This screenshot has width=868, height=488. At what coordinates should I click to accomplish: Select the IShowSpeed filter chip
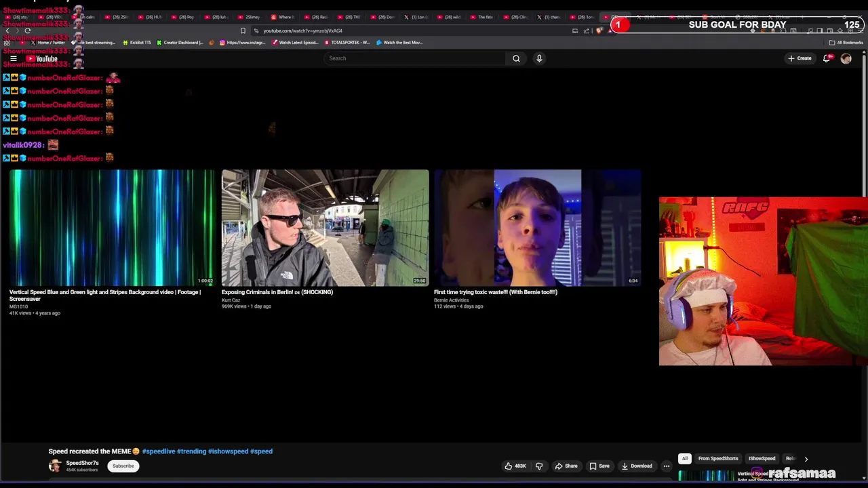tap(762, 459)
